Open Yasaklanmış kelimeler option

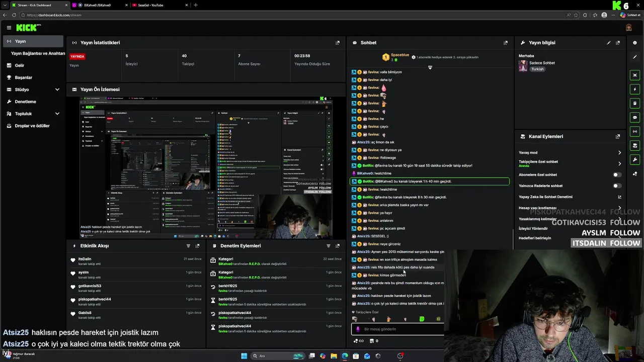point(538,219)
